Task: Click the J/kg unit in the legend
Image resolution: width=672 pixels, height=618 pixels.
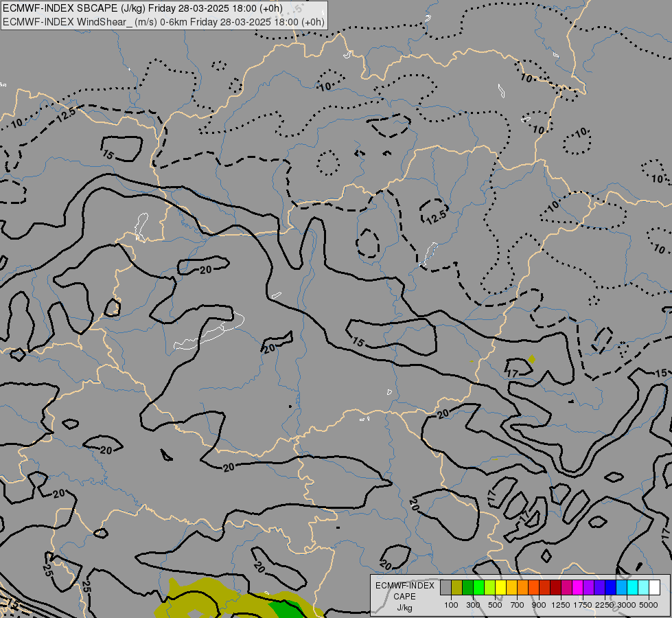Action: click(x=404, y=608)
